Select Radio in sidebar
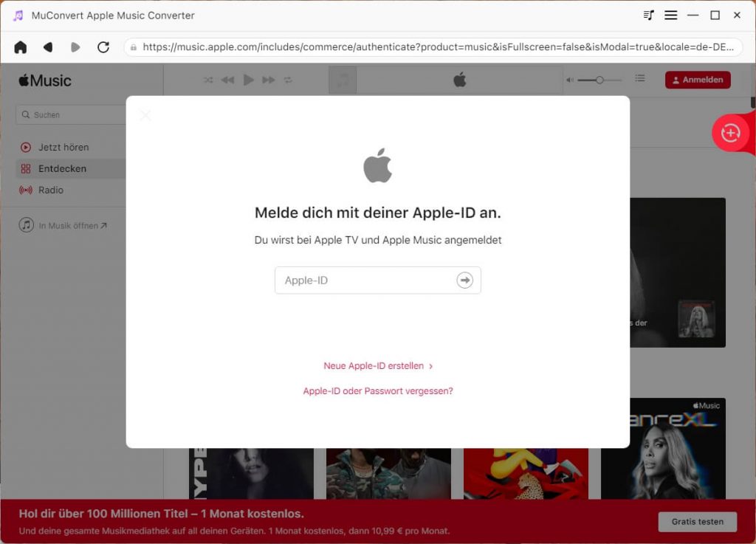The width and height of the screenshot is (756, 544). coord(51,190)
